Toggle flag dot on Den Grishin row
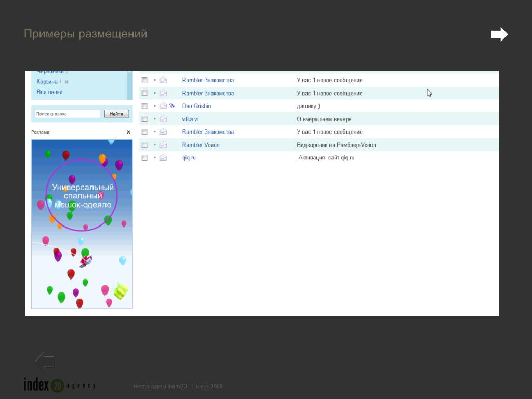Viewport: 532px width, 399px height. pos(155,106)
